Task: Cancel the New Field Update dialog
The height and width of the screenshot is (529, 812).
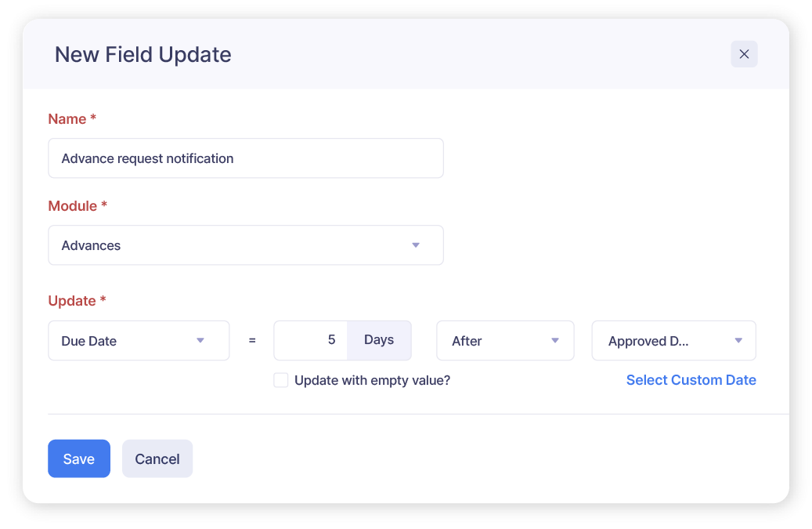Action: pos(157,458)
